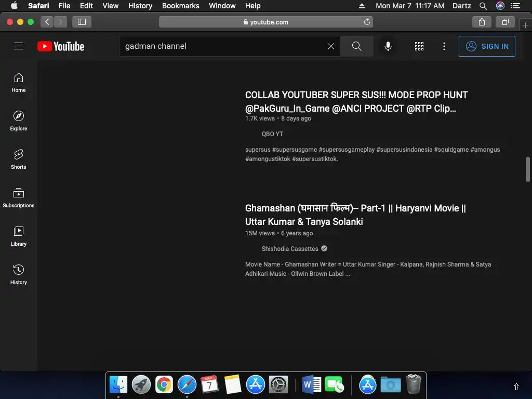Click the eject icon in menu bar
Viewport: 532px width, 399px height.
coord(362,6)
